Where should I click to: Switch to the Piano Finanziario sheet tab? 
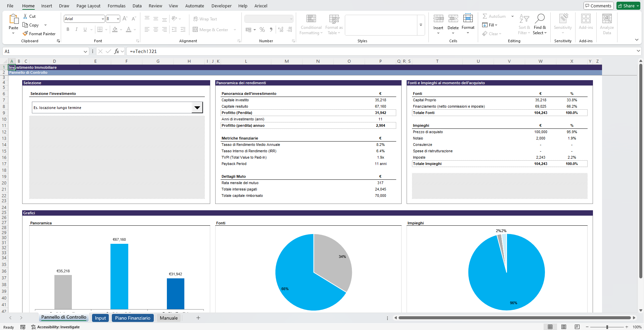click(x=133, y=318)
